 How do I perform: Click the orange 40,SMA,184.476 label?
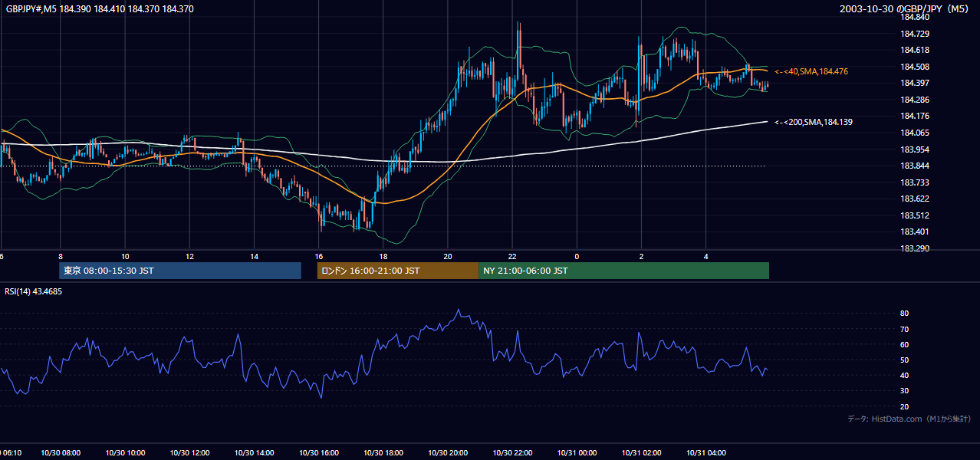coord(811,71)
